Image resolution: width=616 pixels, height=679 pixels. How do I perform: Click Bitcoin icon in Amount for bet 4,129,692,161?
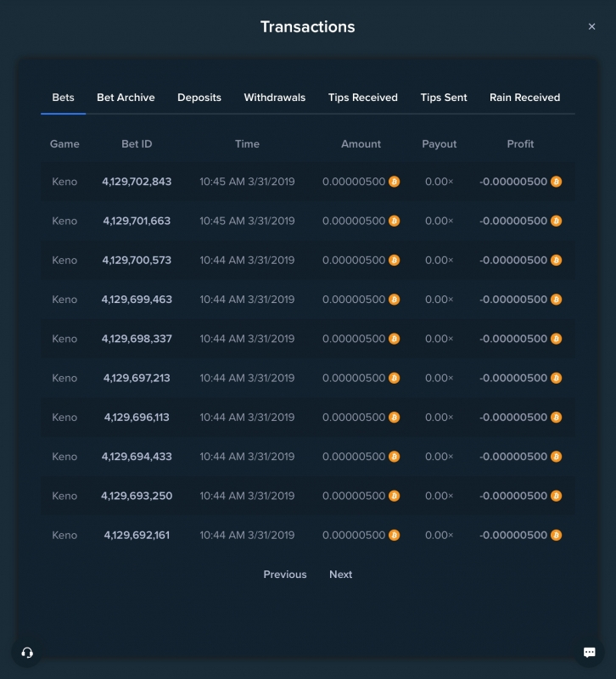tap(394, 536)
